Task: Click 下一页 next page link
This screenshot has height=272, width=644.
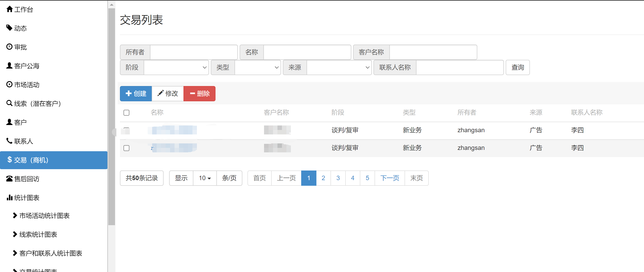Action: point(390,178)
